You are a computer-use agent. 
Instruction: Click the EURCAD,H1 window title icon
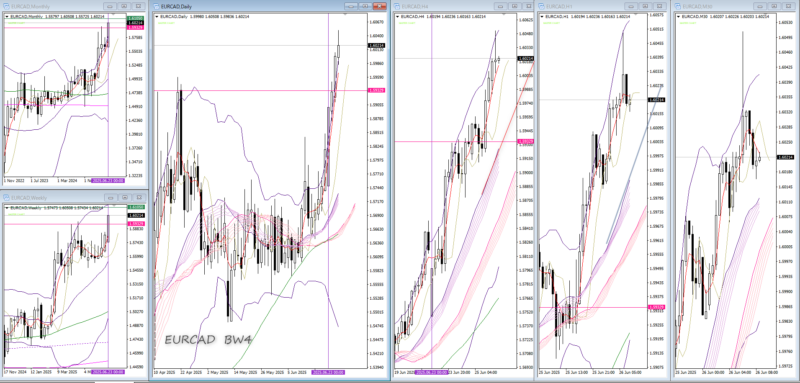(x=542, y=6)
